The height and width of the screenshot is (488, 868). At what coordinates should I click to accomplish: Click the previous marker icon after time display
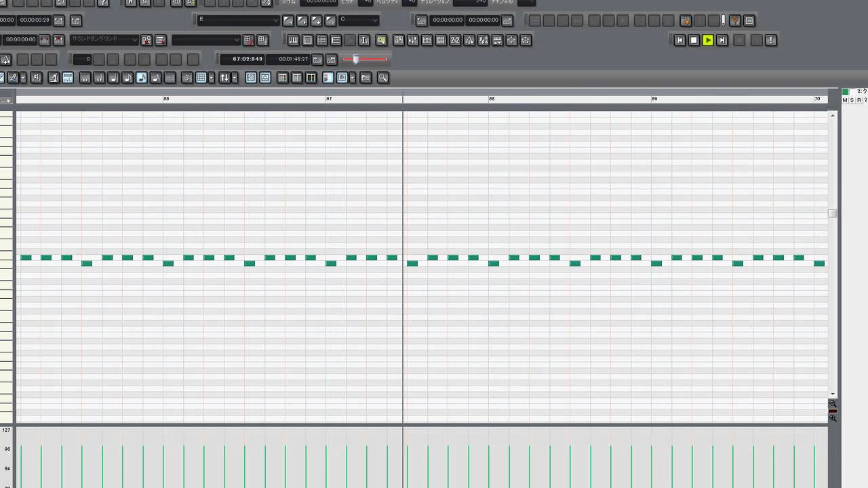tap(317, 59)
